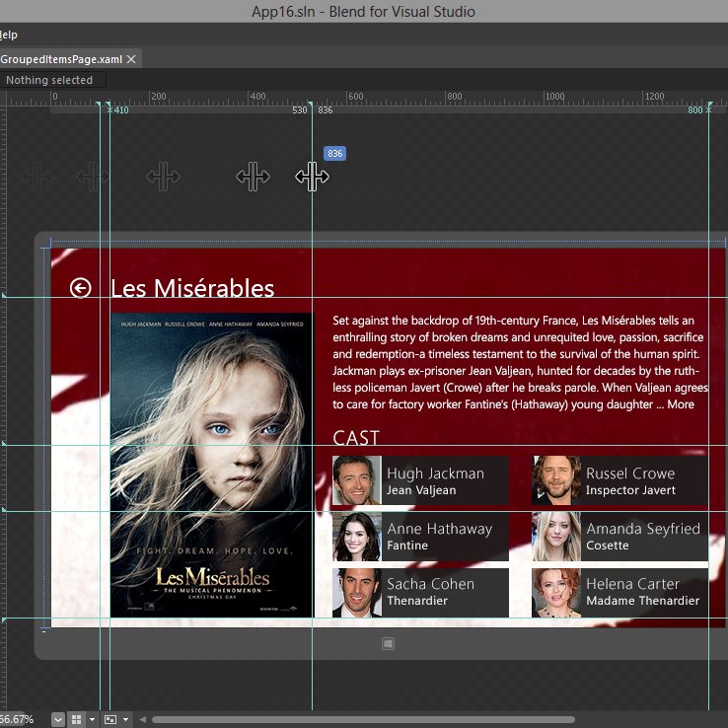
Task: Click the 'Helena Carter' name text
Action: (632, 584)
